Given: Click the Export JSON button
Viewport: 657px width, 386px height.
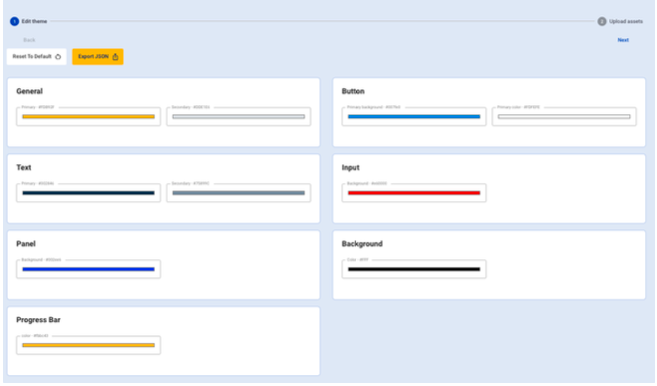Looking at the screenshot, I should click(98, 57).
